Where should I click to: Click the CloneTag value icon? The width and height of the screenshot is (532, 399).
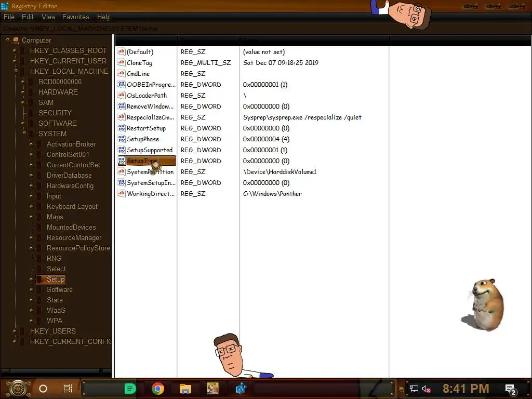point(122,62)
